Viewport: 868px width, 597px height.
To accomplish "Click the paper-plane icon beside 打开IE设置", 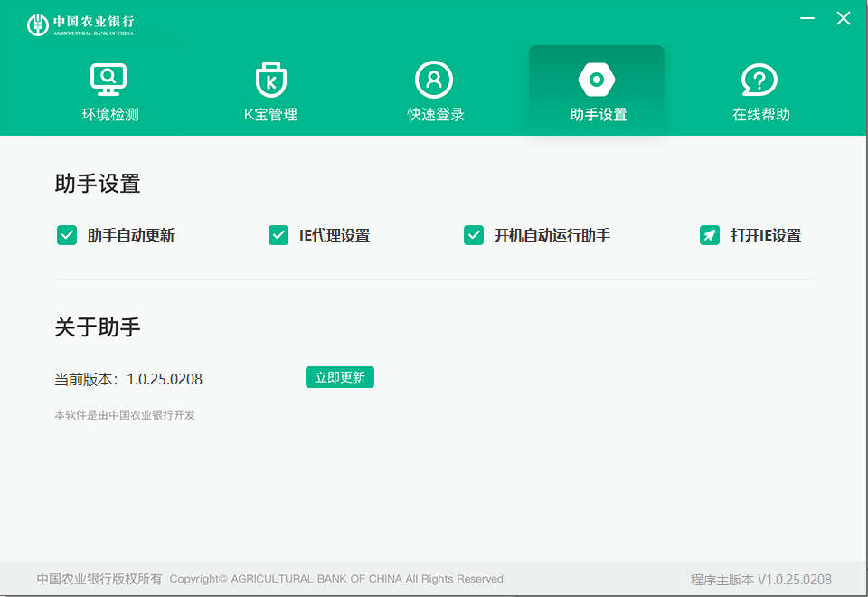I will 711,235.
